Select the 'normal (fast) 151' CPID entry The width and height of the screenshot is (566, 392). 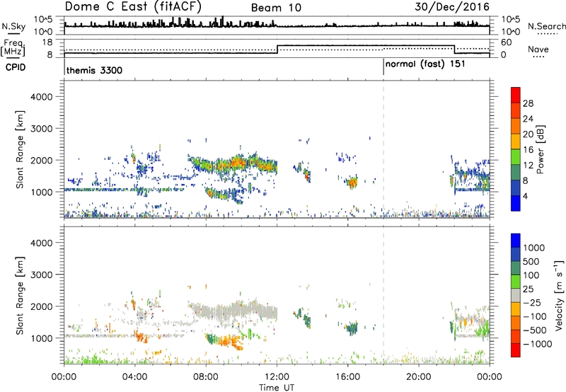425,64
